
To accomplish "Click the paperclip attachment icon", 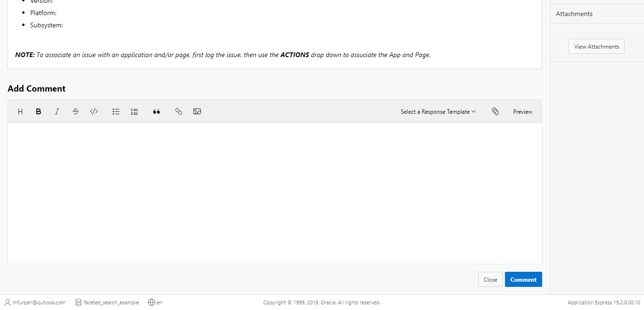I will [495, 112].
